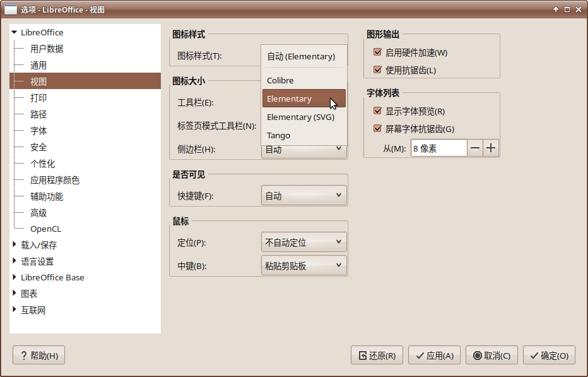
Task: Select Tango icon style
Action: [303, 135]
